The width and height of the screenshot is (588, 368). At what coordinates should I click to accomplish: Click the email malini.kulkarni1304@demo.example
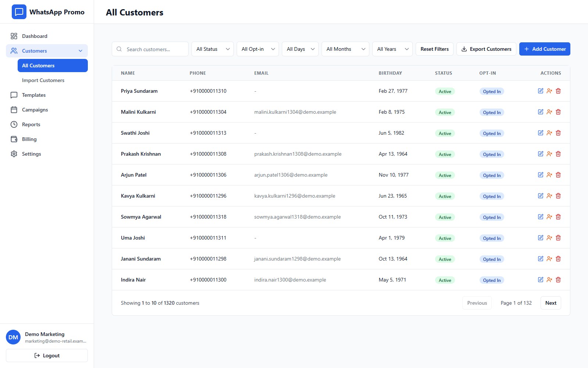(295, 112)
